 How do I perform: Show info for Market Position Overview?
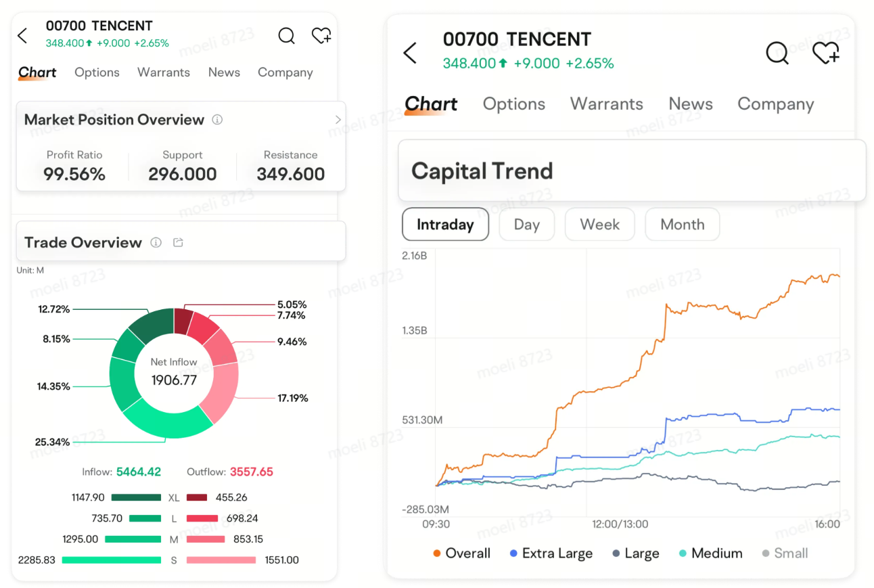point(217,120)
